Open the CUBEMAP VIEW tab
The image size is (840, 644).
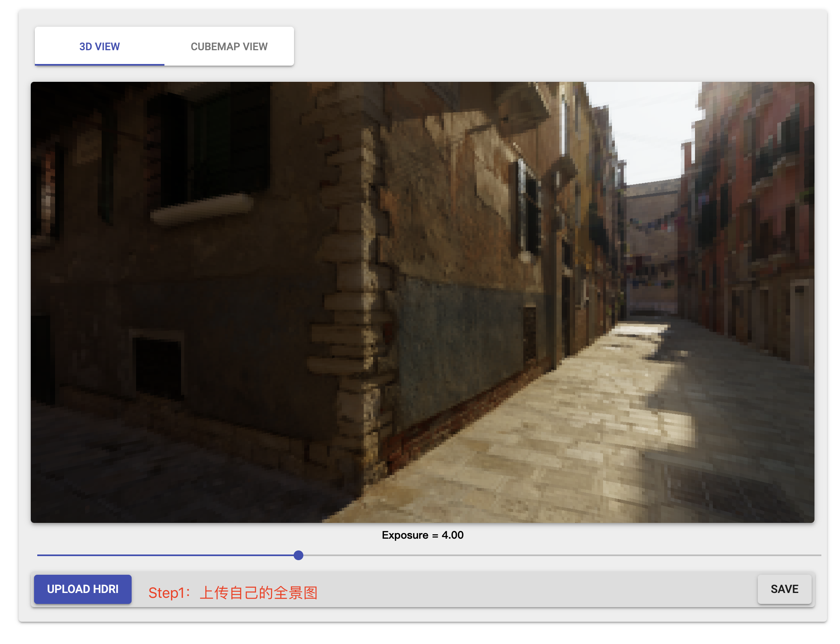coord(229,47)
